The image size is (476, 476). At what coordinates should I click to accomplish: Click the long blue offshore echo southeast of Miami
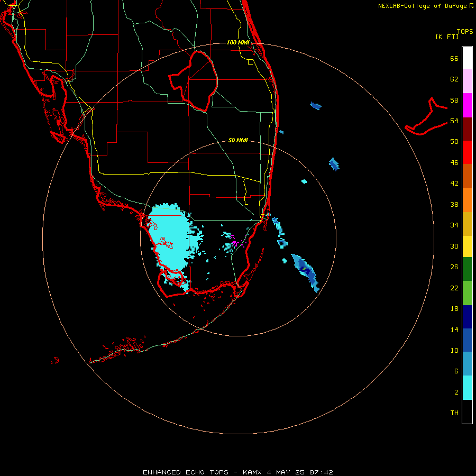(305, 272)
